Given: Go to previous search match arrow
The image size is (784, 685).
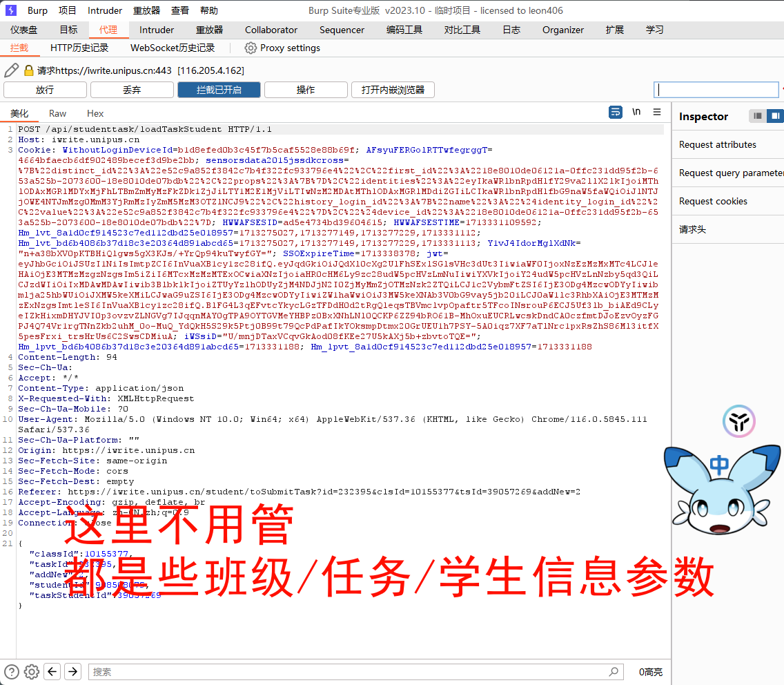Looking at the screenshot, I should pyautogui.click(x=52, y=671).
